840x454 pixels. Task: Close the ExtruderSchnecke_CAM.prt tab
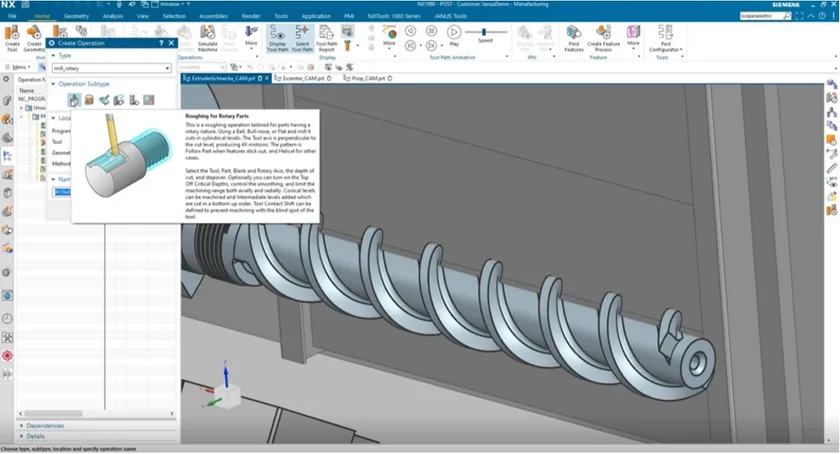click(x=267, y=78)
